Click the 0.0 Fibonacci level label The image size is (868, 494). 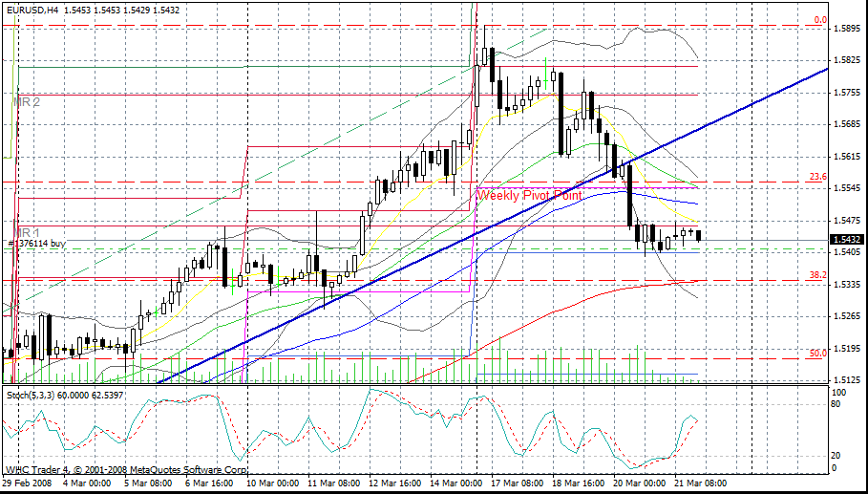point(819,19)
